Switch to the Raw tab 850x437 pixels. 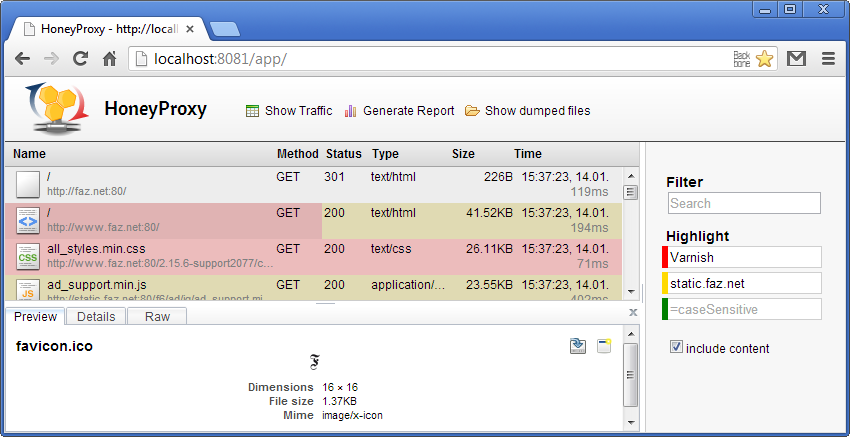tap(157, 317)
